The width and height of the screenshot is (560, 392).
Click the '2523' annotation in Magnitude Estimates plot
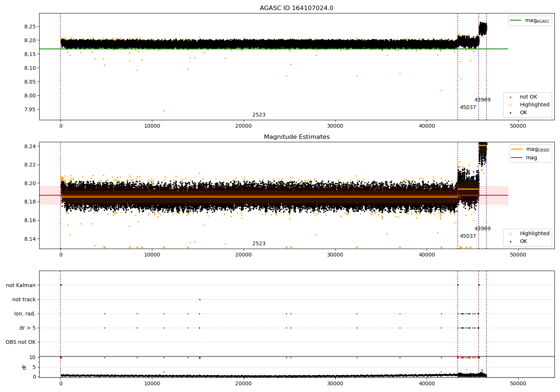point(259,244)
